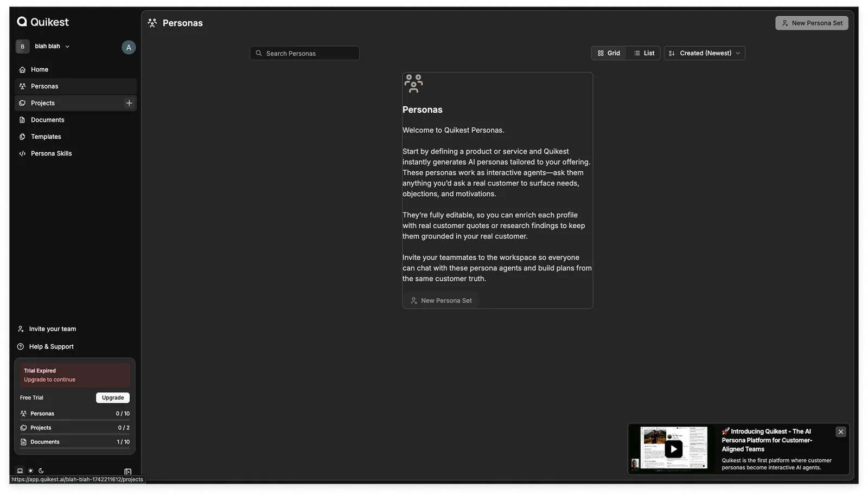The height and width of the screenshot is (496, 868).
Task: Open the user avatar A menu
Action: [x=129, y=47]
